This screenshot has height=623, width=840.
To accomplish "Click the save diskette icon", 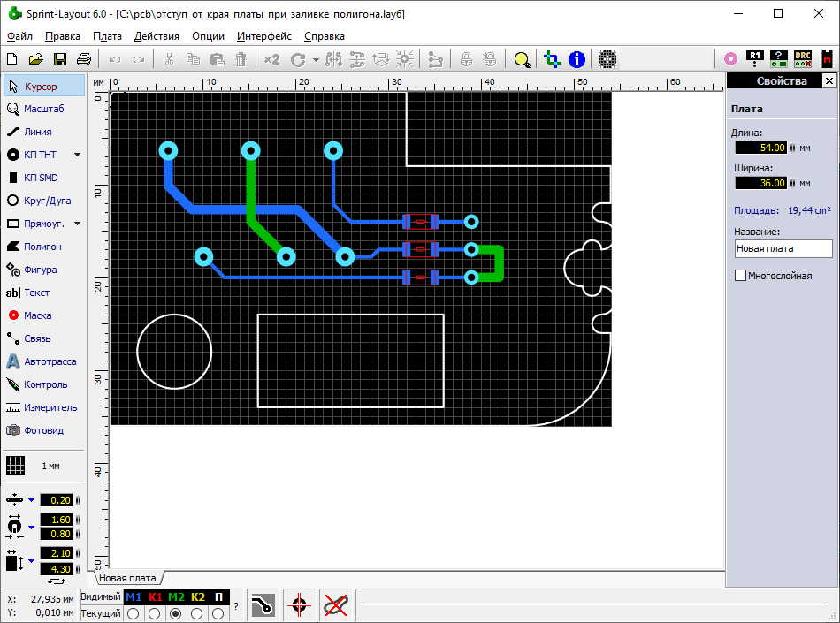I will tap(60, 59).
